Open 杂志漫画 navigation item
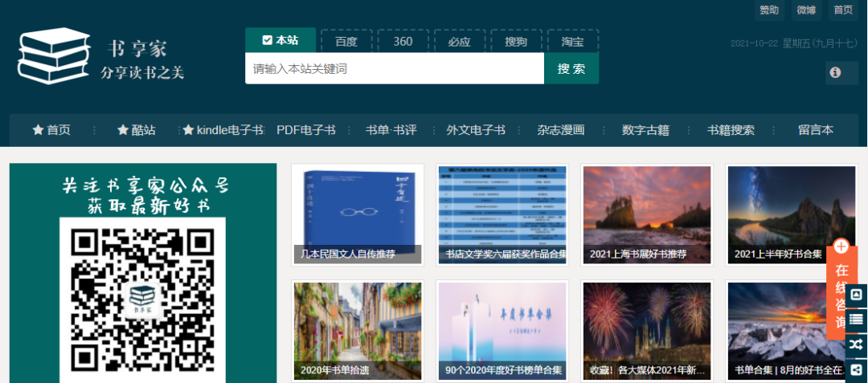 561,130
